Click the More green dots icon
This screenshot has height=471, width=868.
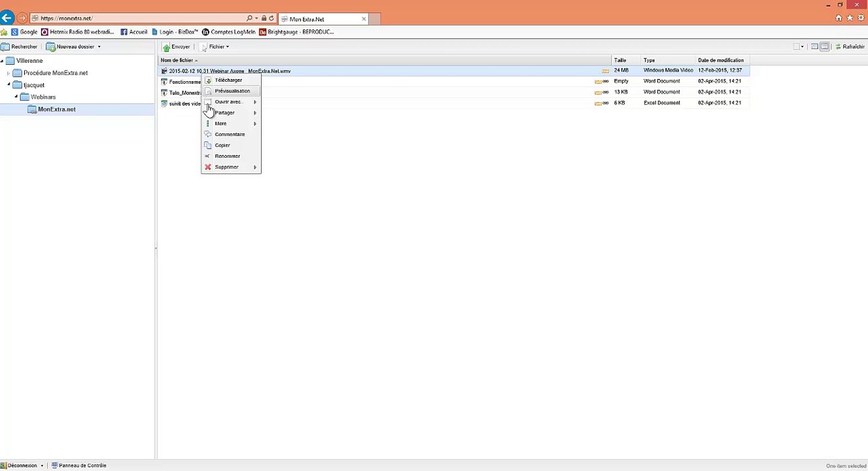coord(208,124)
